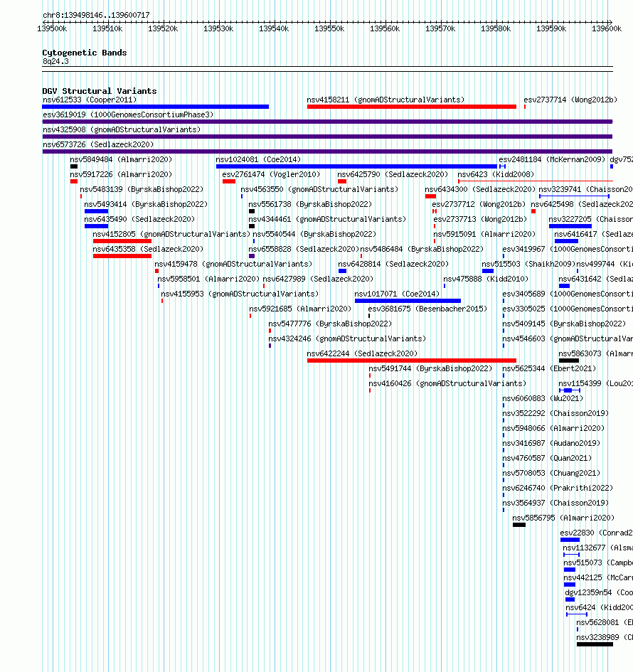Click the 139600k ruler tick label
Image resolution: width=633 pixels, height=672 pixels.
[607, 28]
